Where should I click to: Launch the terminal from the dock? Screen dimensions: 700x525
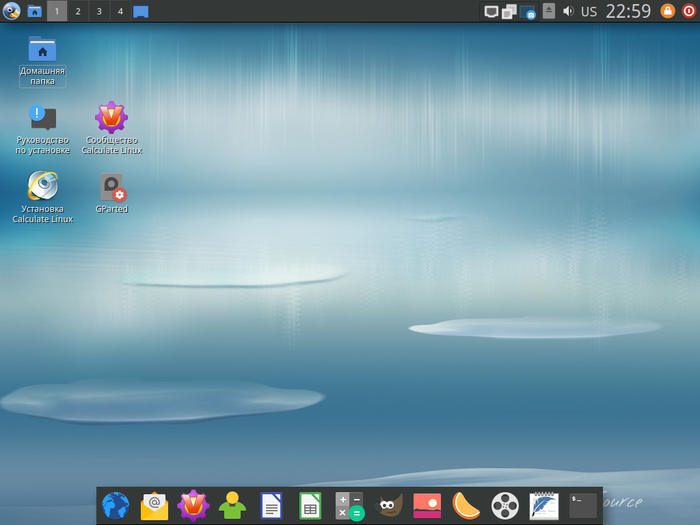pyautogui.click(x=583, y=506)
